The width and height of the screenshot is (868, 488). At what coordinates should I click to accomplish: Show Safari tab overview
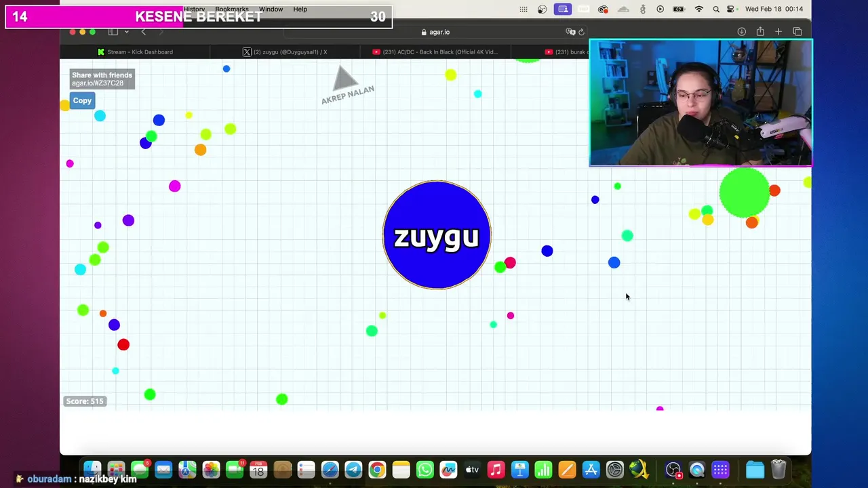[797, 32]
